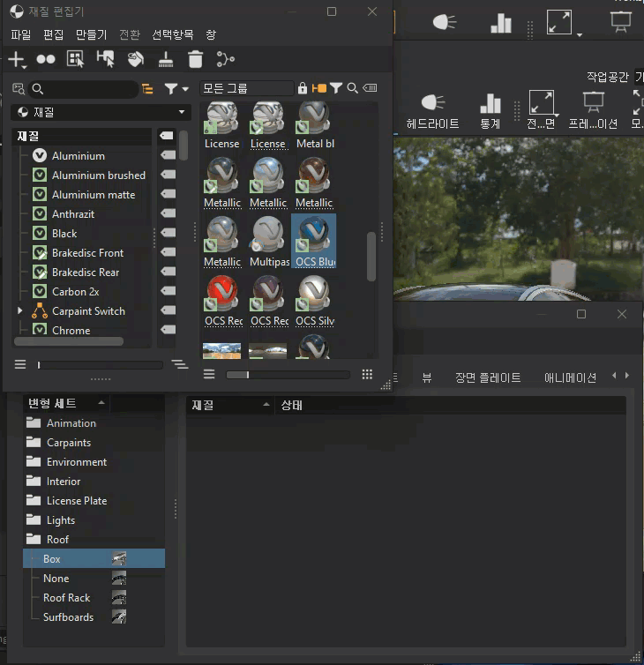Expand the Carpaint Switch tree node
The height and width of the screenshot is (665, 644).
click(19, 310)
